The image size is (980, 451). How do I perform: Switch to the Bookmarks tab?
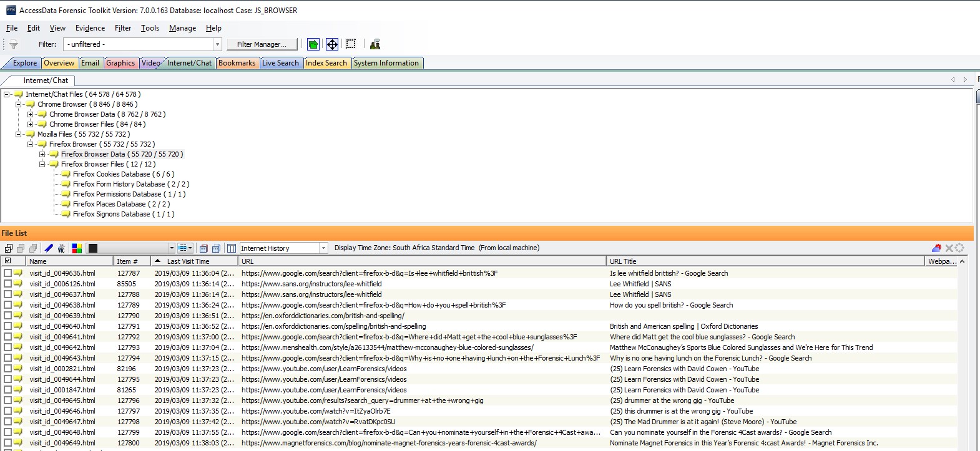[237, 63]
